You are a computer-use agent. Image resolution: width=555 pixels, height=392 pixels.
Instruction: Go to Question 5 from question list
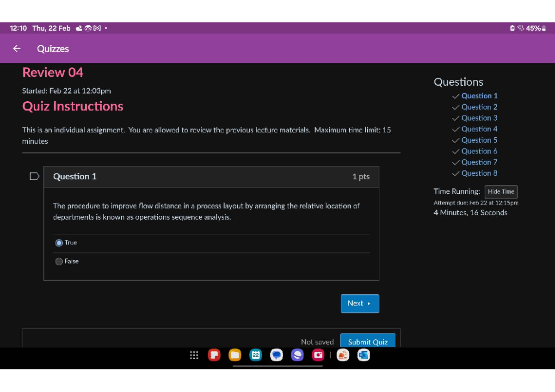click(x=479, y=140)
